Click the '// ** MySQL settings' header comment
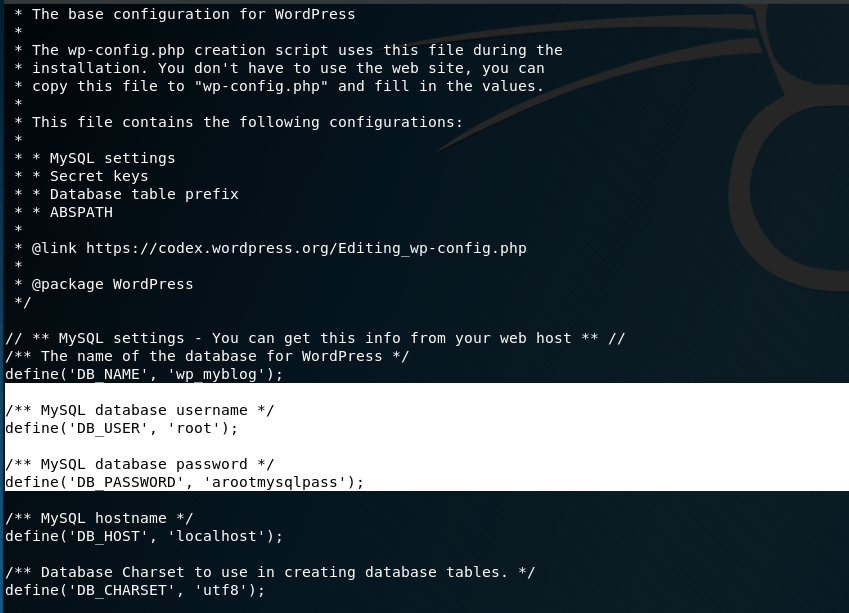 coord(315,339)
